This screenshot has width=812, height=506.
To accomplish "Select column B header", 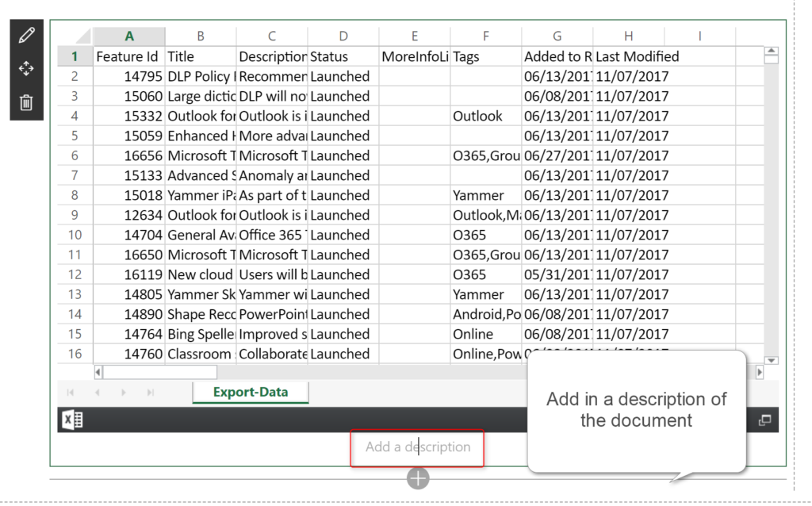I will tap(201, 36).
